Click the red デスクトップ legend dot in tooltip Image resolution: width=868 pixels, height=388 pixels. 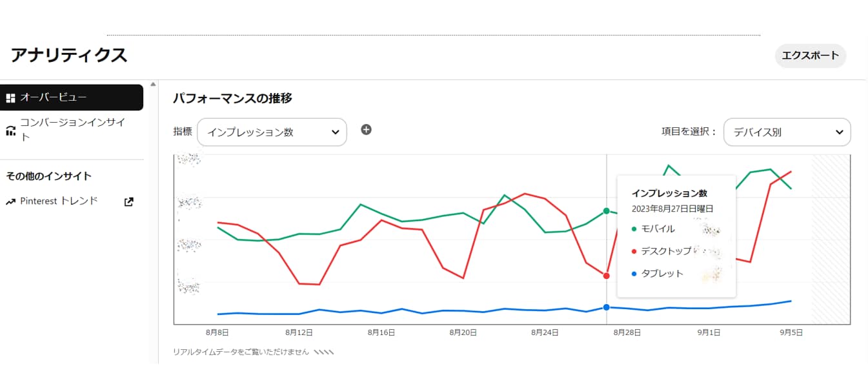pos(634,251)
